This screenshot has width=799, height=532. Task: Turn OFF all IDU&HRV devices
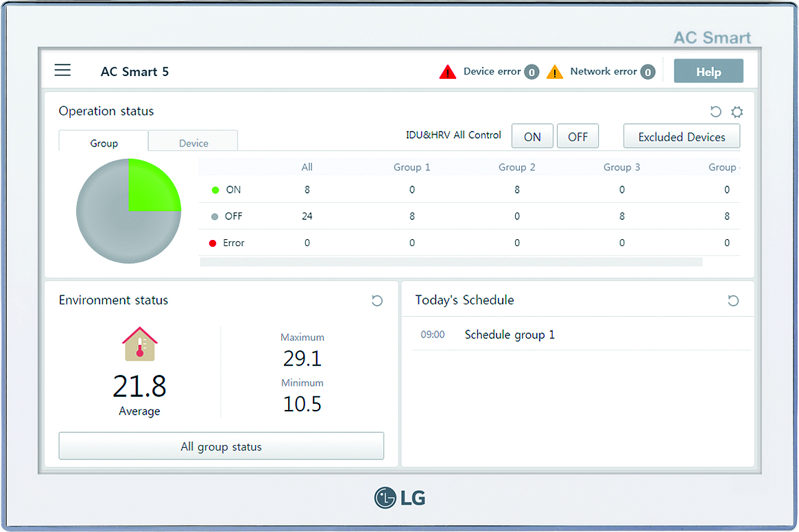(x=577, y=136)
